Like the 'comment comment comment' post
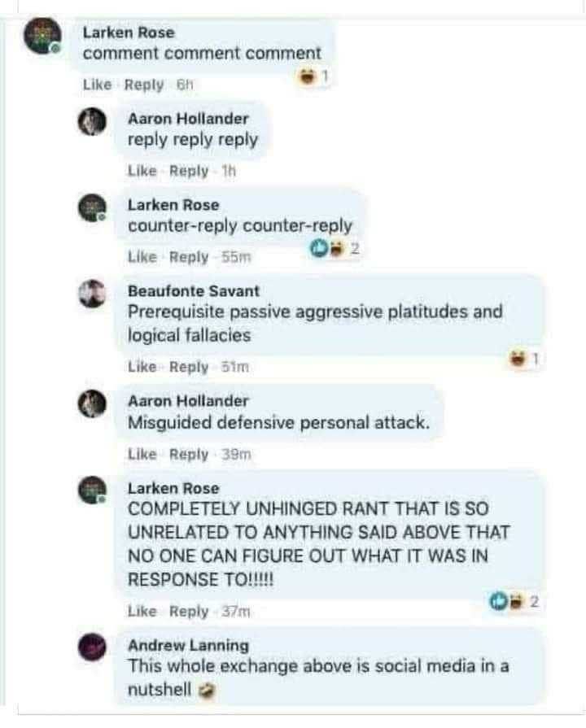The image size is (586, 728). 97,85
